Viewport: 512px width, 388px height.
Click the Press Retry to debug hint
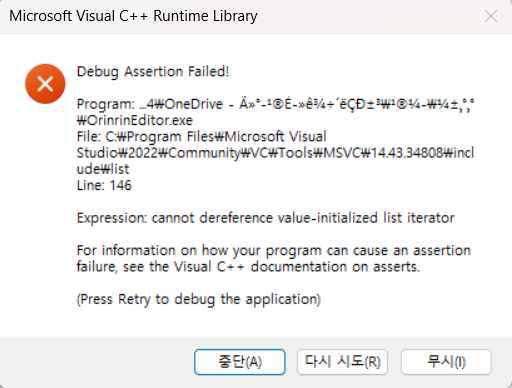point(199,299)
